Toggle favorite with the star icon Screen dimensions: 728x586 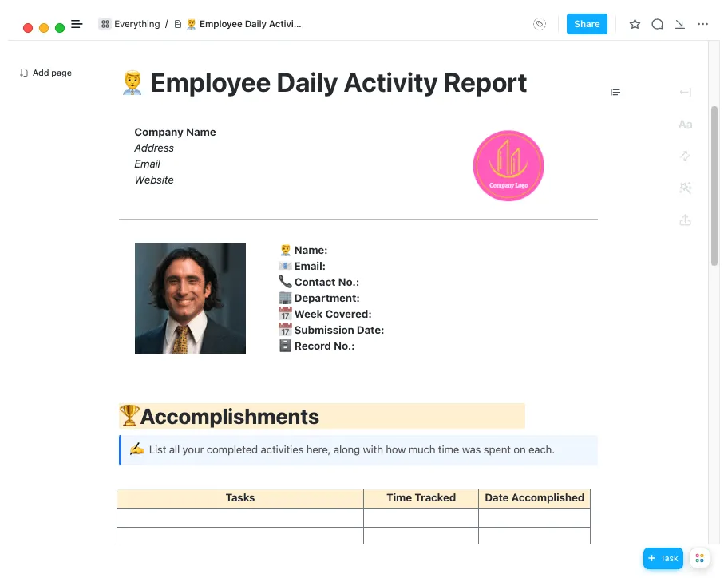point(635,24)
